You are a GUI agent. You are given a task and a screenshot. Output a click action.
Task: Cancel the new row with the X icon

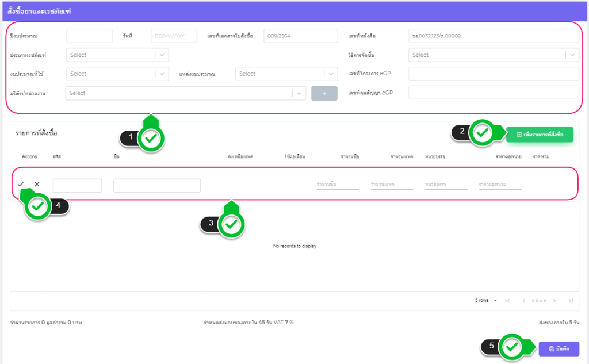pyautogui.click(x=37, y=184)
